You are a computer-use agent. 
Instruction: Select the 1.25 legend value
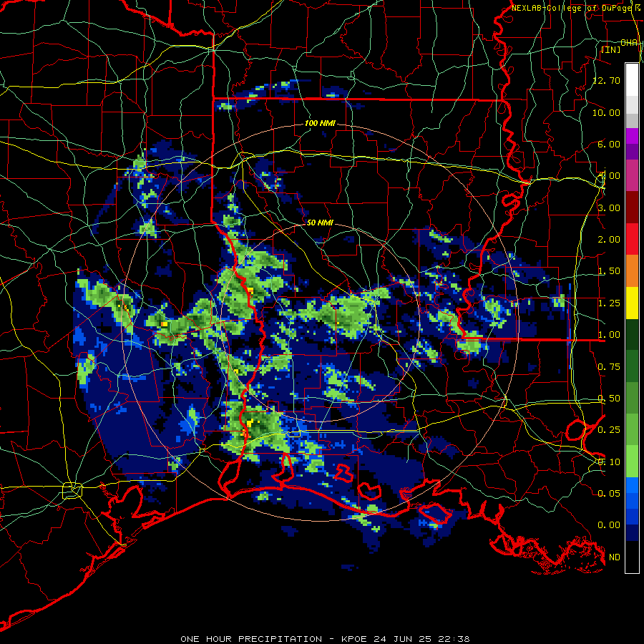[609, 303]
